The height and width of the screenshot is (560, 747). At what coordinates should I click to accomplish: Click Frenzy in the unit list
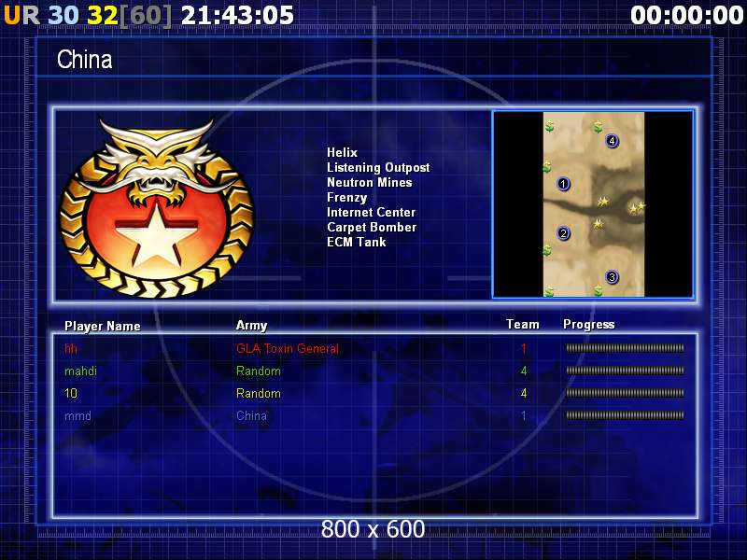pos(346,198)
